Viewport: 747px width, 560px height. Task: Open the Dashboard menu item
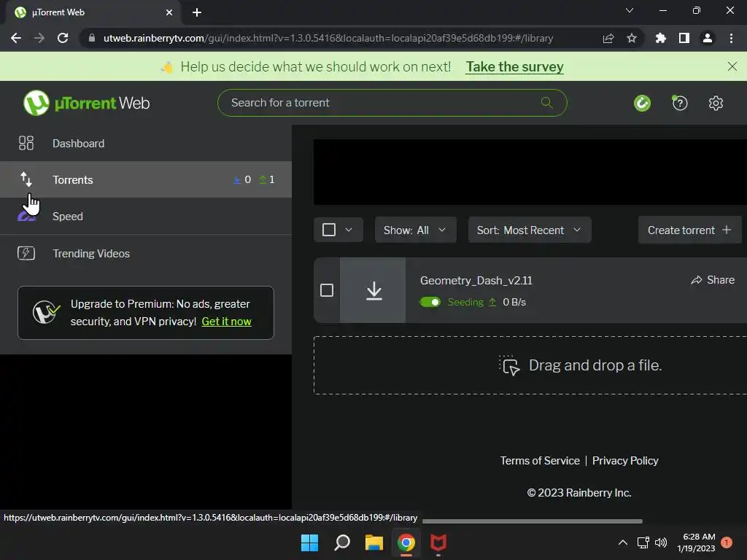146,143
